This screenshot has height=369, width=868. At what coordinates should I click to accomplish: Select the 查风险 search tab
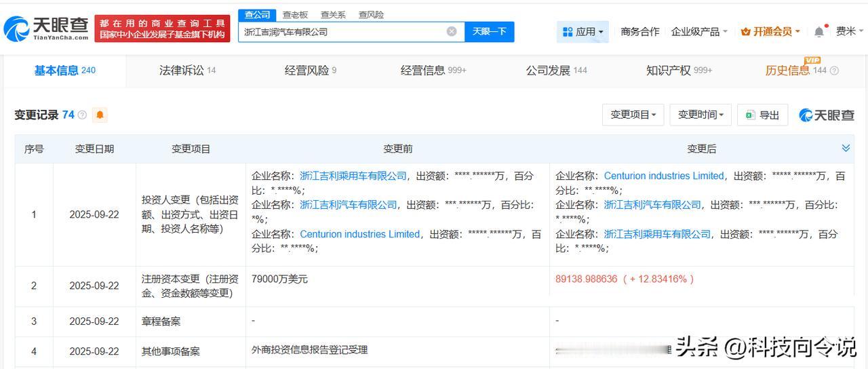point(371,14)
